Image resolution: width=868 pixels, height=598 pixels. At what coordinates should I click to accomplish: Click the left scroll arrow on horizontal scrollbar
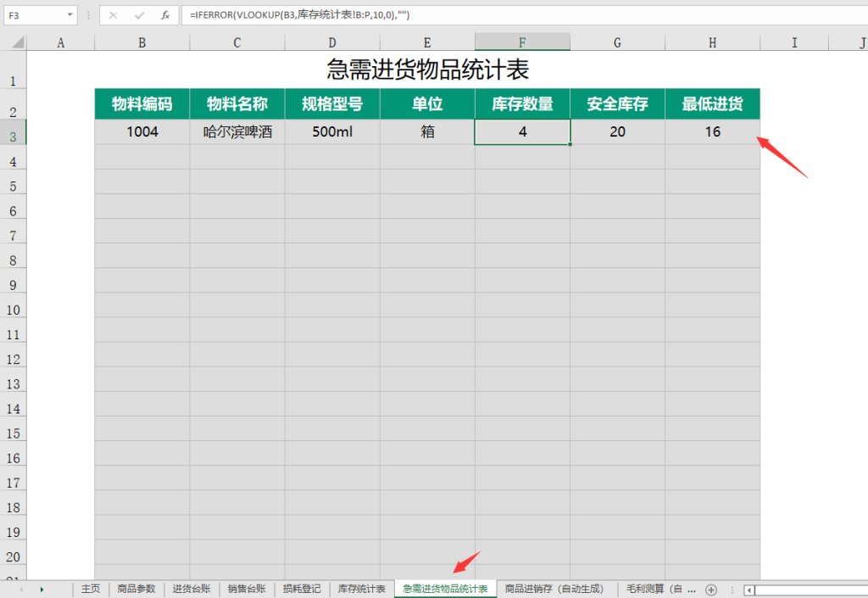click(x=749, y=589)
